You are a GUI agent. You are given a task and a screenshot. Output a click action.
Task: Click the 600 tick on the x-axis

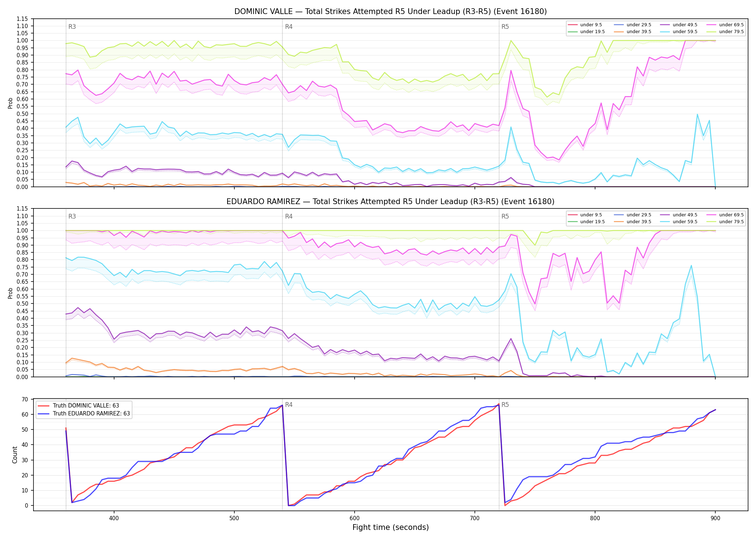coord(355,518)
